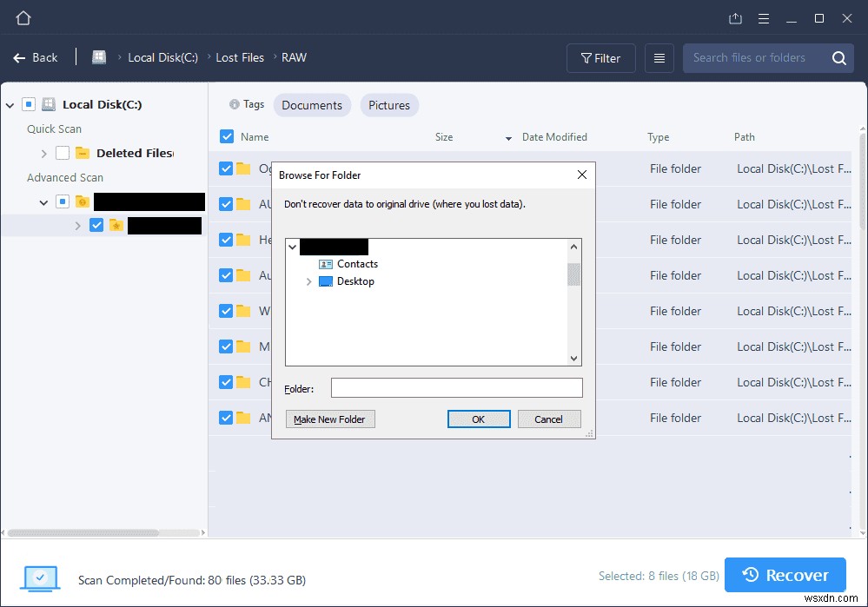
Task: Close the Browse For Folder dialog
Action: pyautogui.click(x=582, y=175)
